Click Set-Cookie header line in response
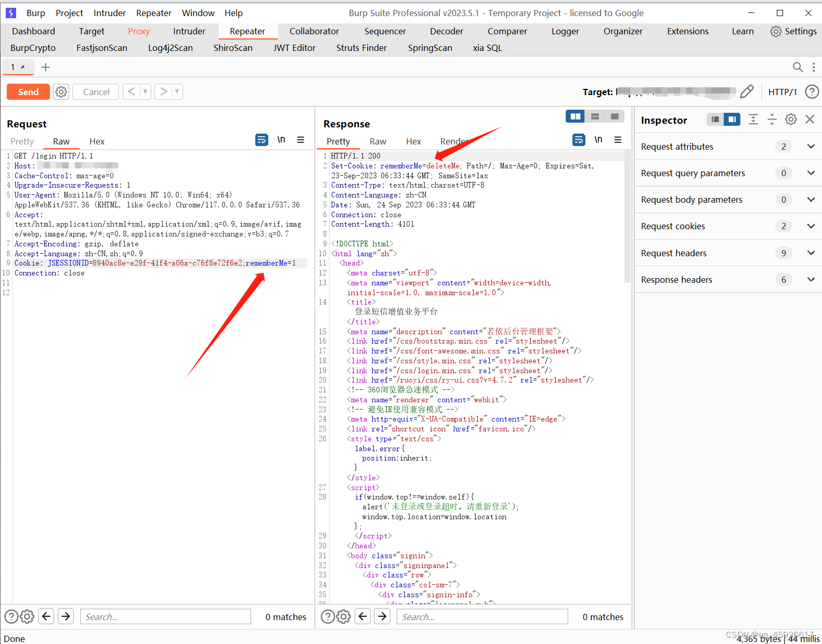Image resolution: width=822 pixels, height=644 pixels. pos(462,170)
